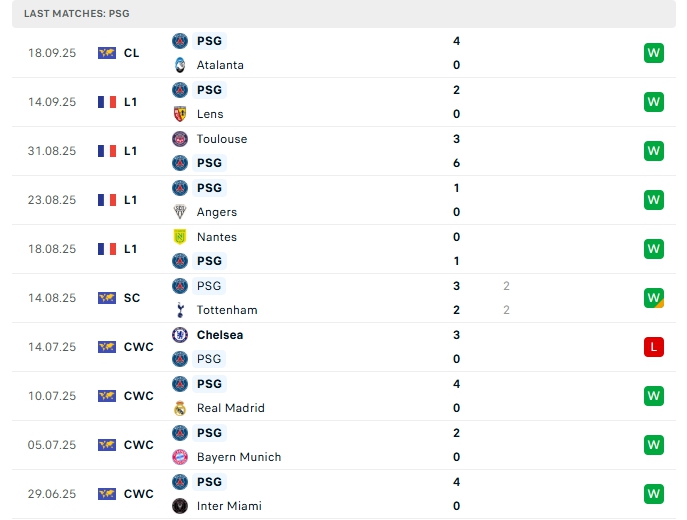Click the France flag on the 31.08.25 row

(107, 151)
